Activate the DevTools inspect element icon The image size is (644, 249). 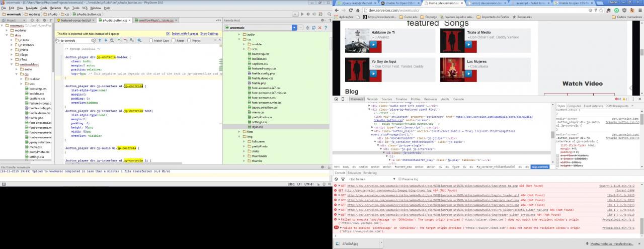(x=337, y=99)
